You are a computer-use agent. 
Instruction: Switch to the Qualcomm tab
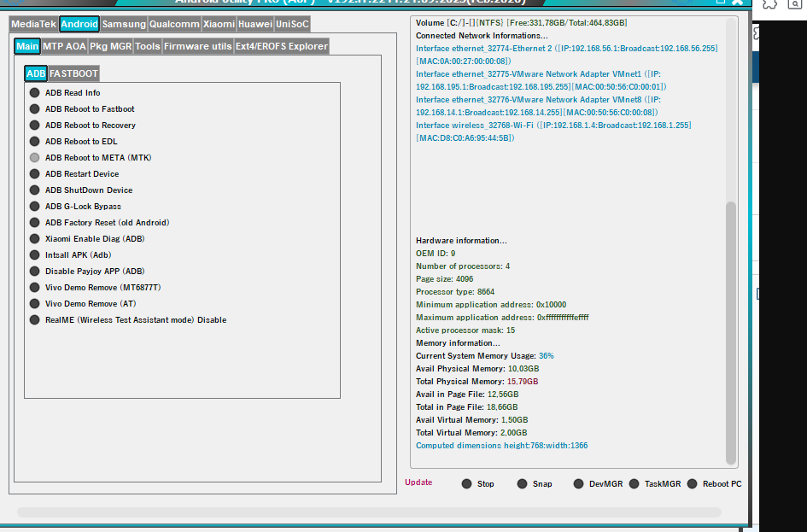(x=174, y=24)
